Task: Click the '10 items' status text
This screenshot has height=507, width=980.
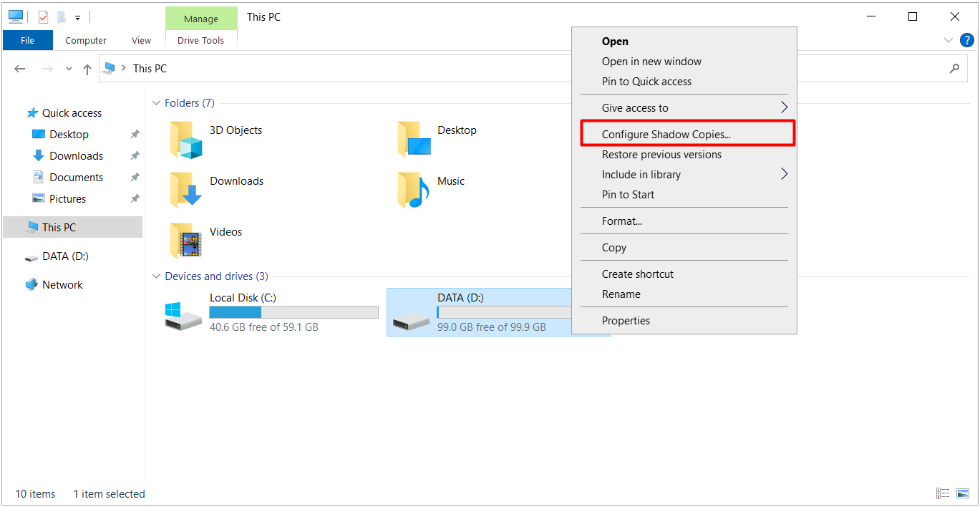Action: click(35, 494)
